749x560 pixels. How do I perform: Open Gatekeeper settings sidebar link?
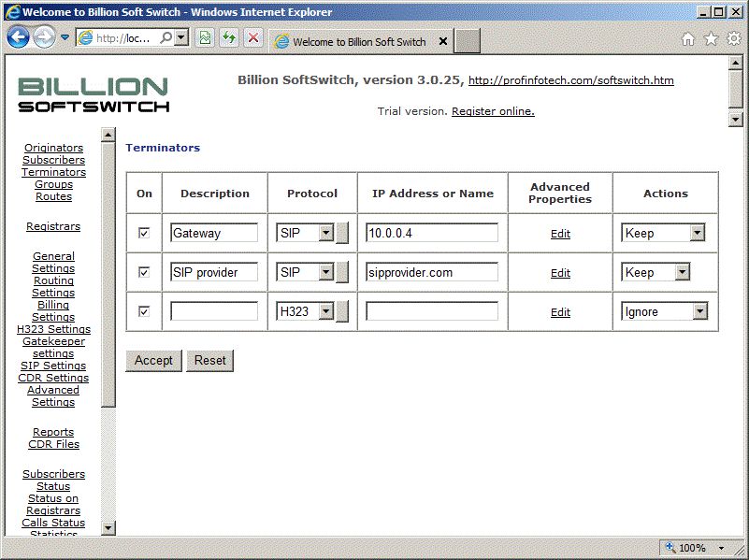(53, 347)
